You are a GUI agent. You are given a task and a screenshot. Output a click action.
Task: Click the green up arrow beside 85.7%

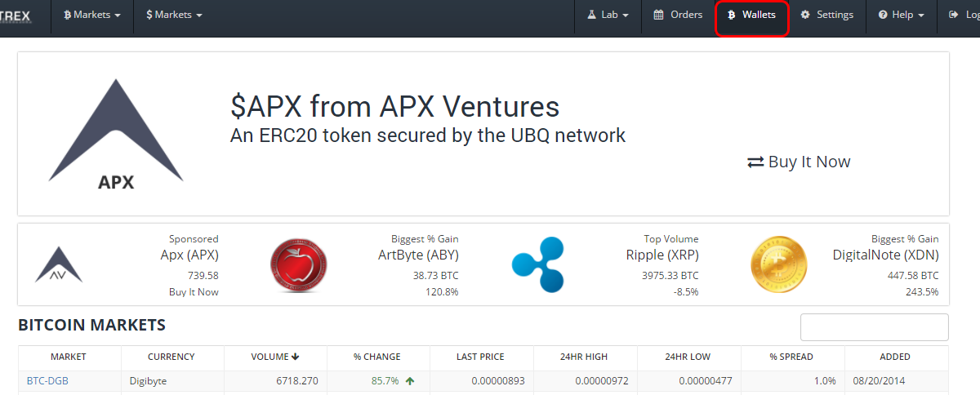[410, 381]
